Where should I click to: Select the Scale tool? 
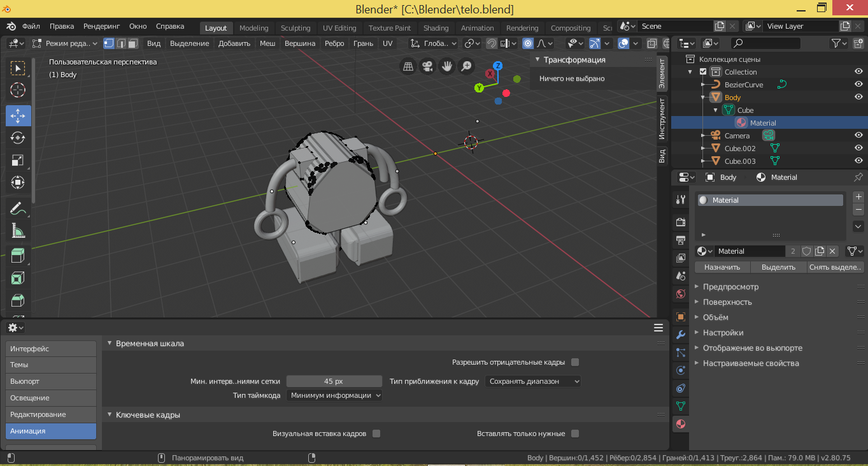pos(18,161)
